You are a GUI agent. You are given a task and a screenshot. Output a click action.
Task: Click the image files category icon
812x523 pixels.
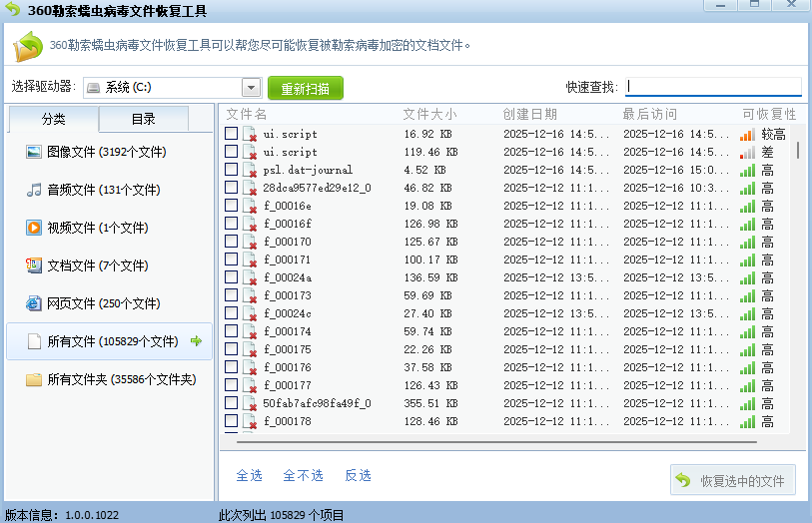pos(34,152)
